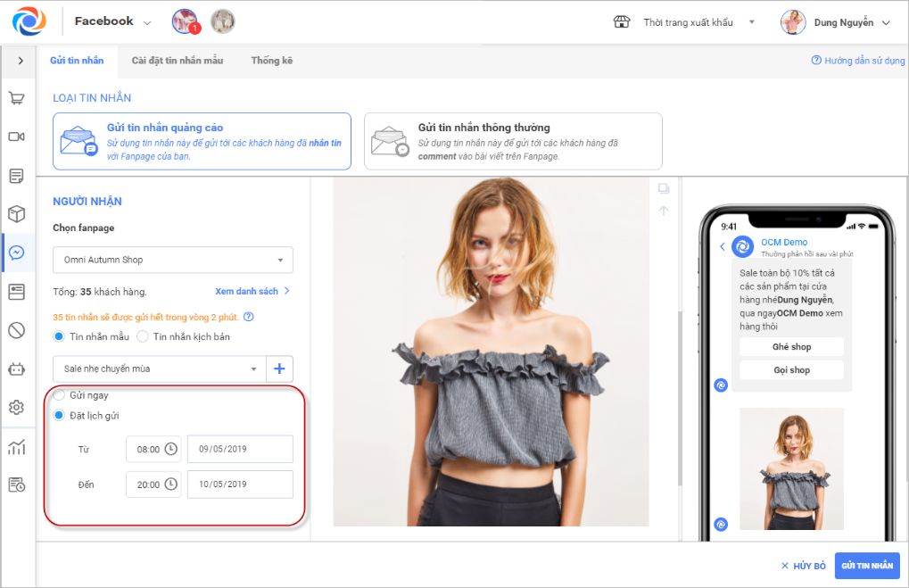Viewport: 909px width, 588px height.
Task: Click the clock icon beside 20:00
Action: (x=171, y=484)
